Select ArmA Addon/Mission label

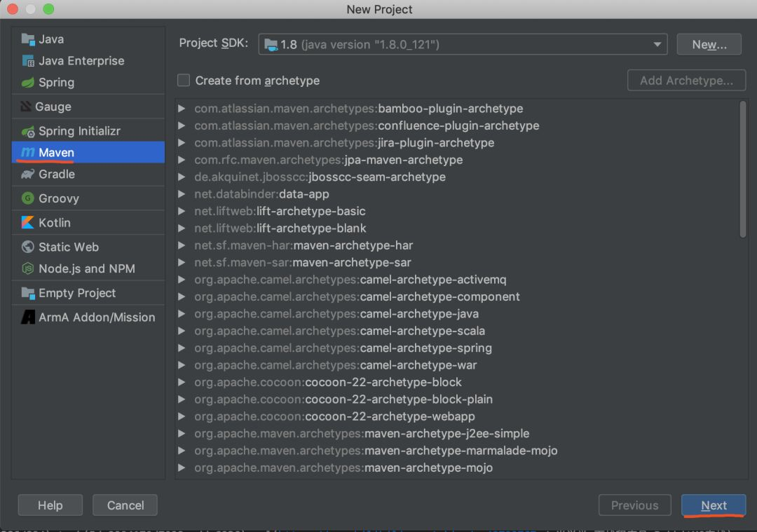point(97,318)
